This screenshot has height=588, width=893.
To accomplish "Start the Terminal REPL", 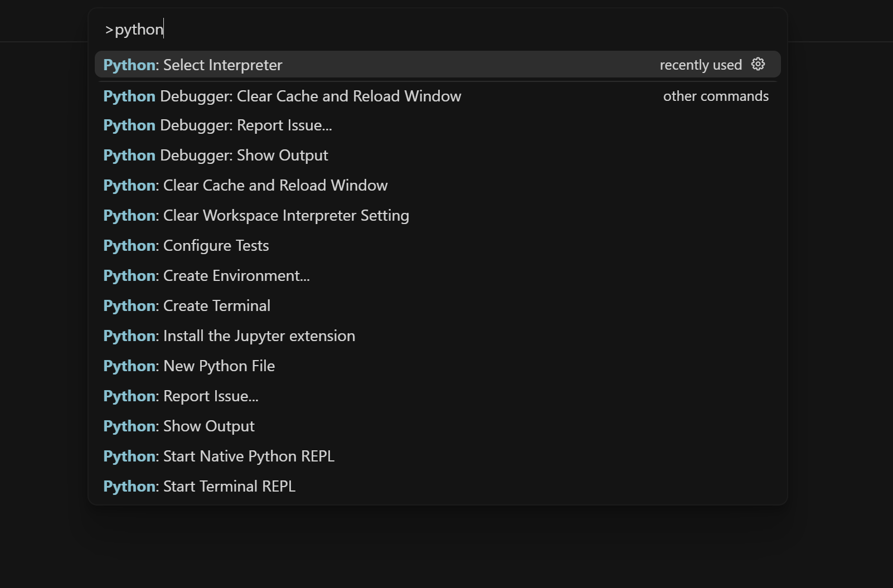I will coord(199,486).
